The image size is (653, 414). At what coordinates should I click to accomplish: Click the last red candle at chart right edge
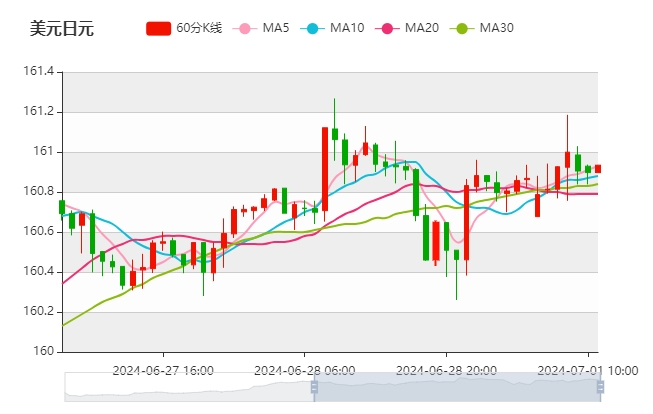pyautogui.click(x=598, y=169)
